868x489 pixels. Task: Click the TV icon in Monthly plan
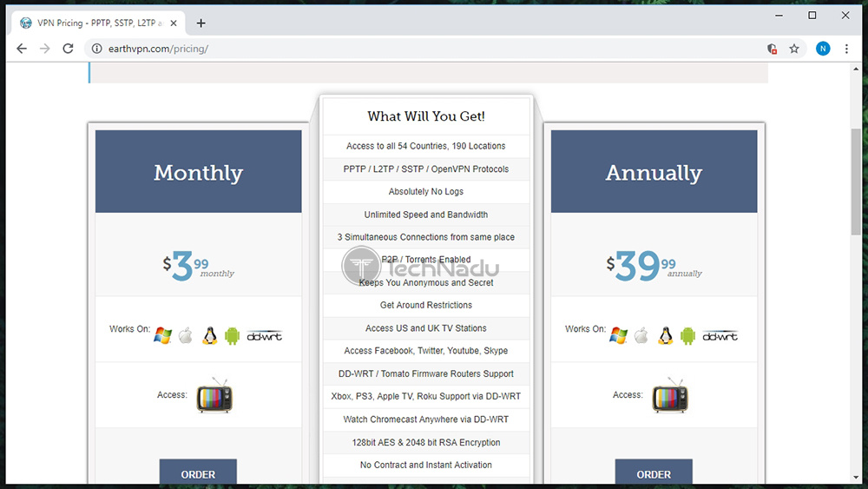(x=214, y=395)
